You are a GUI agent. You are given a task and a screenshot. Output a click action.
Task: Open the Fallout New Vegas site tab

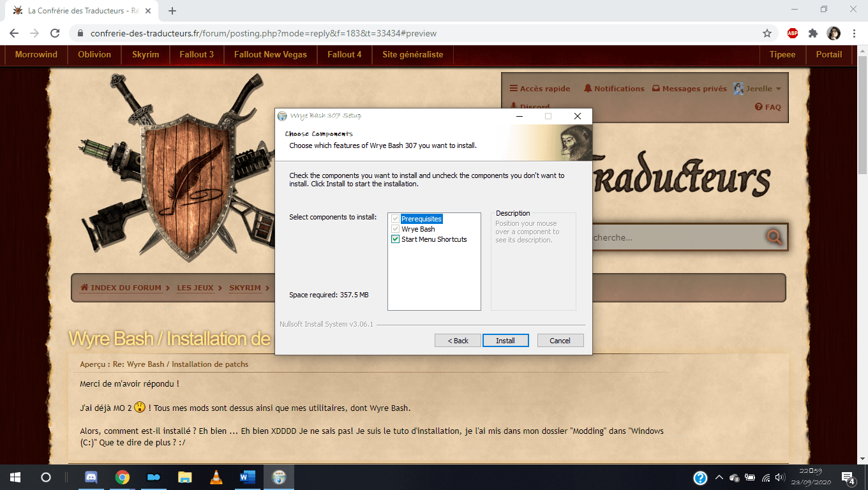click(271, 55)
